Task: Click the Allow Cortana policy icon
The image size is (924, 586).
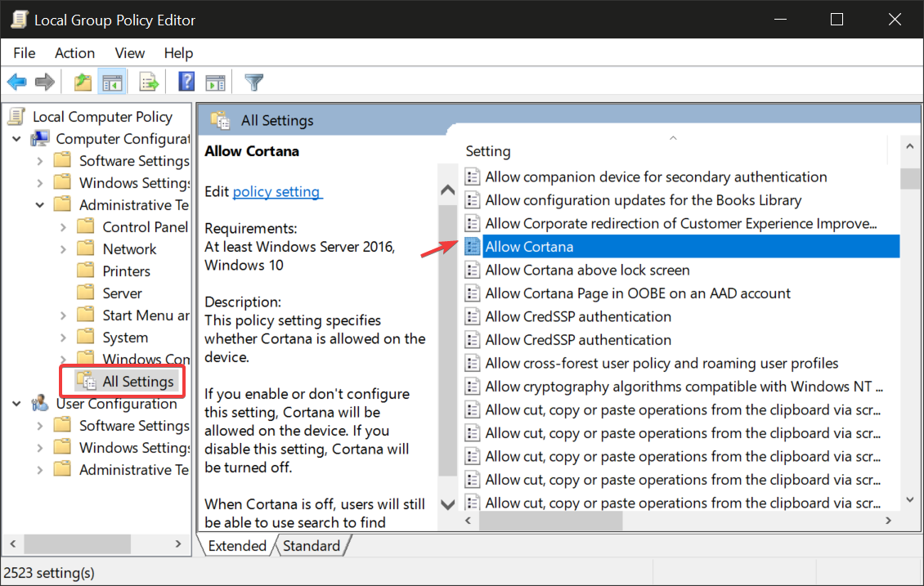Action: pyautogui.click(x=472, y=246)
